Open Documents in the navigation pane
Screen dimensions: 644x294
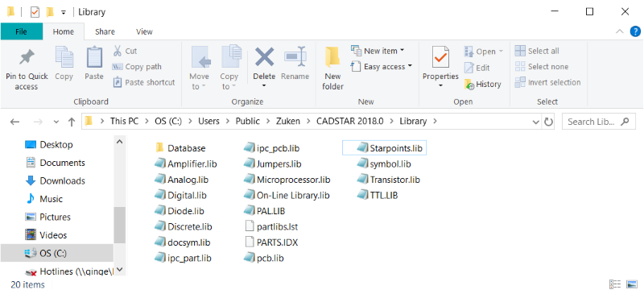(55, 163)
